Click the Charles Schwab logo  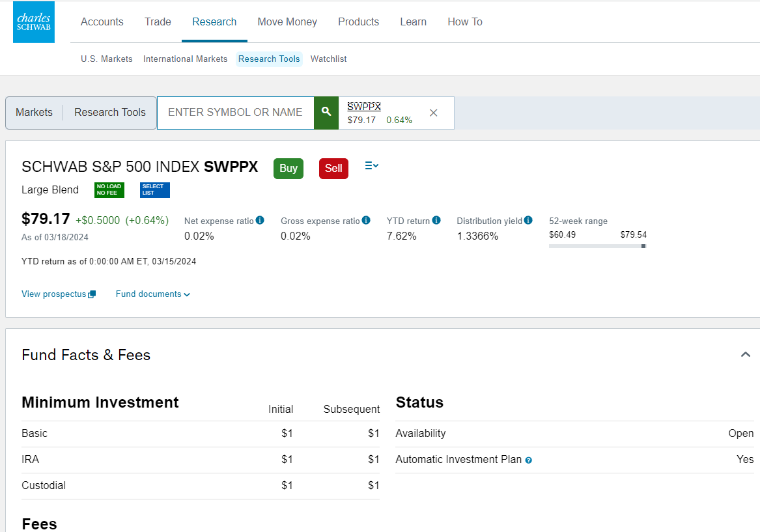point(33,21)
